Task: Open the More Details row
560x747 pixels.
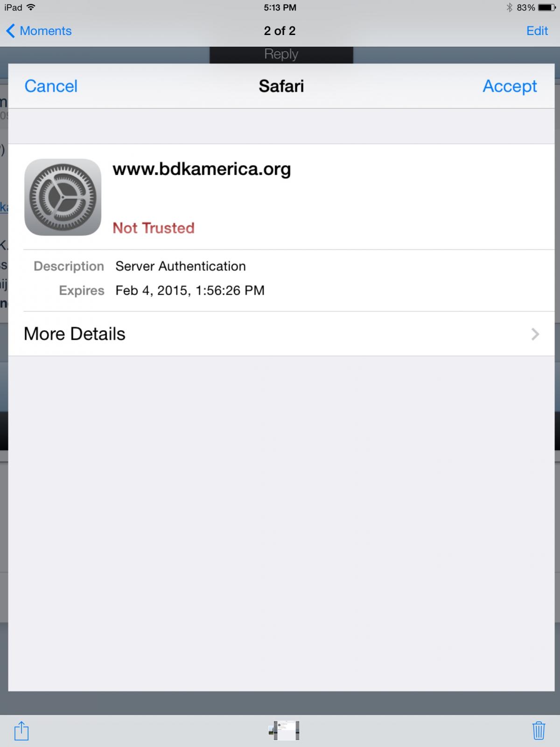Action: [x=281, y=334]
